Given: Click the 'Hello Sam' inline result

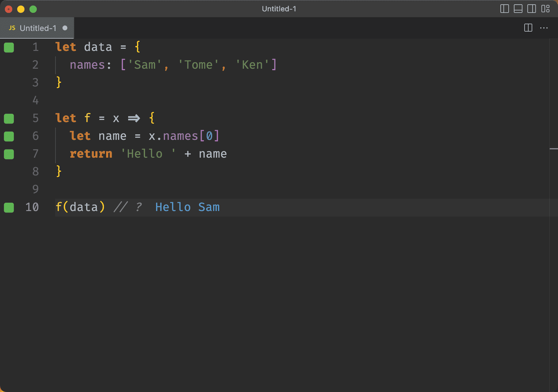Looking at the screenshot, I should [x=187, y=207].
